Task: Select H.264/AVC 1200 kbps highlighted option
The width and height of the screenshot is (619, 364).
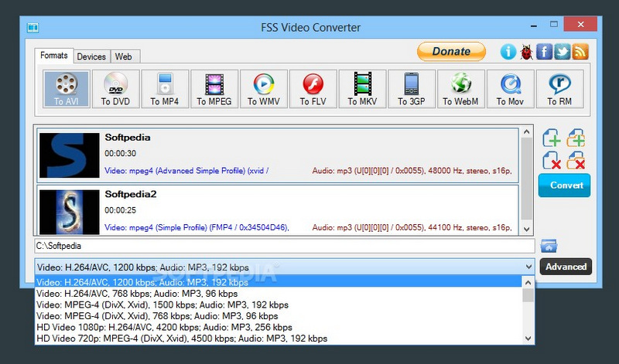Action: (x=279, y=282)
